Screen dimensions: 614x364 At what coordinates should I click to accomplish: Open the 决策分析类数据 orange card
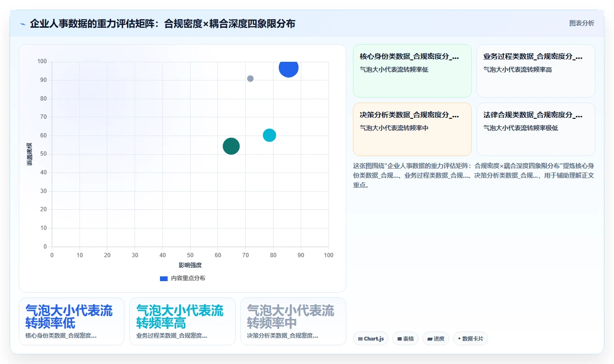[412, 129]
